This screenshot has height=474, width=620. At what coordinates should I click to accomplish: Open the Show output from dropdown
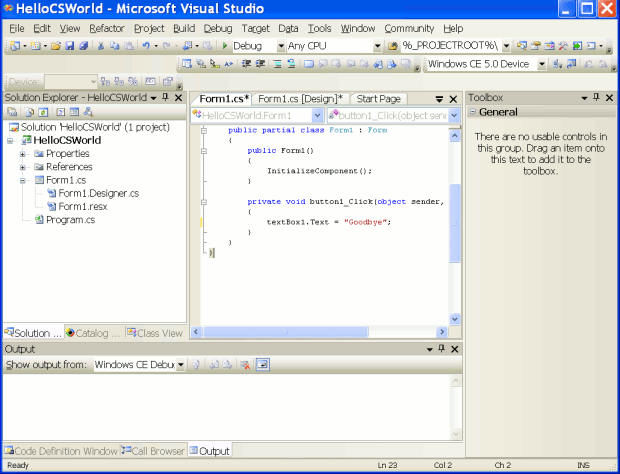point(181,365)
